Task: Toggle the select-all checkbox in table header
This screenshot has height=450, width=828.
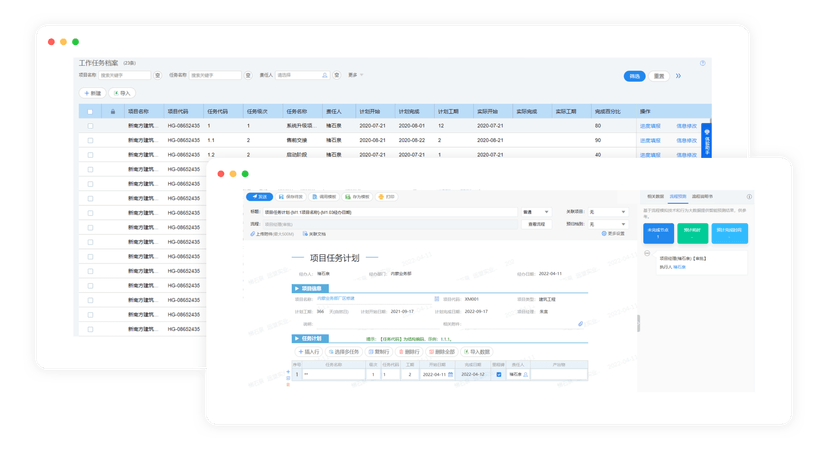Action: coord(90,111)
